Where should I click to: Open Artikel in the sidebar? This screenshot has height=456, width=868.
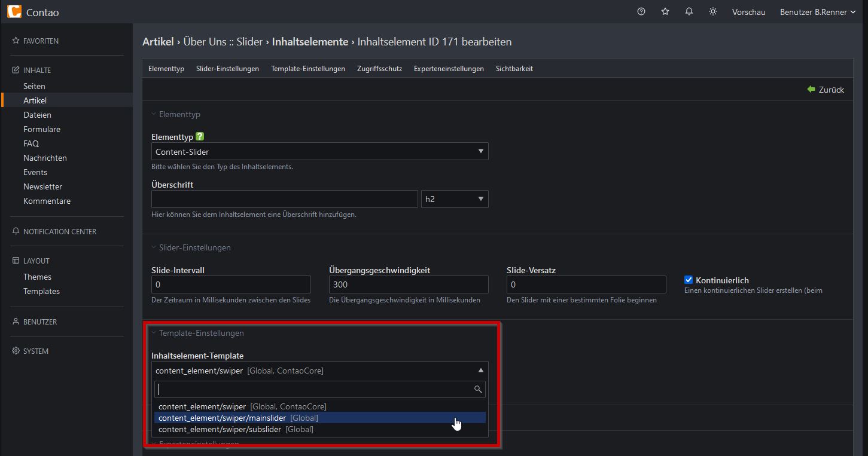click(x=35, y=100)
